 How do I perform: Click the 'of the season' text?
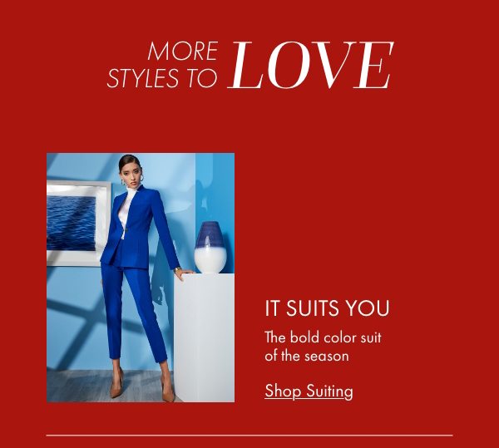[306, 356]
